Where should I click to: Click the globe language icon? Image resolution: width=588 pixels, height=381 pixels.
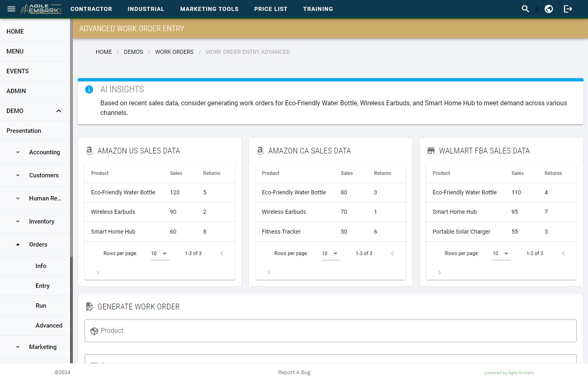click(x=548, y=9)
